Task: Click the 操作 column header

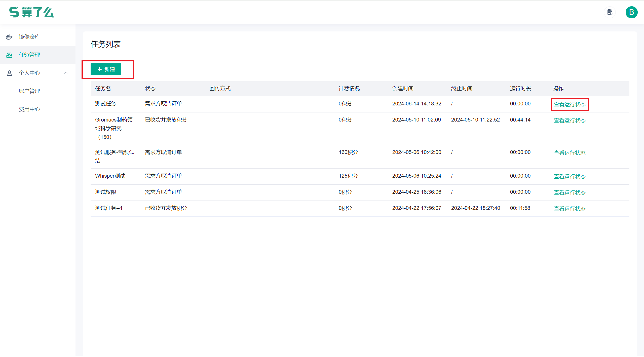Action: (558, 89)
